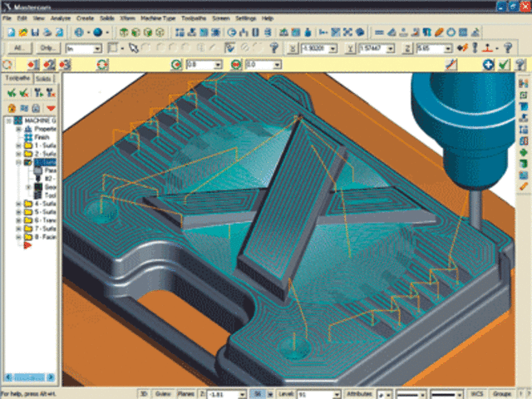Screen dimensions: 532x399
Task: Open the Z coordinate value dropdown
Action: click(x=448, y=49)
